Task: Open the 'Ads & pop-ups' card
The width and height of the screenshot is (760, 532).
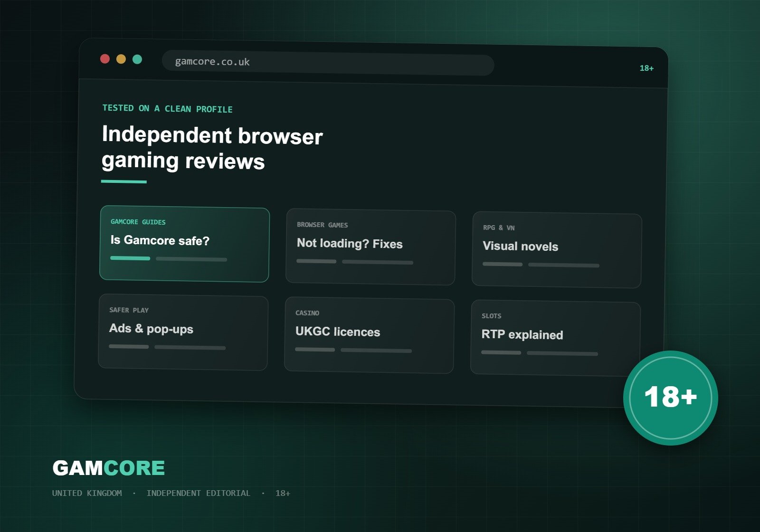Action: [x=183, y=332]
